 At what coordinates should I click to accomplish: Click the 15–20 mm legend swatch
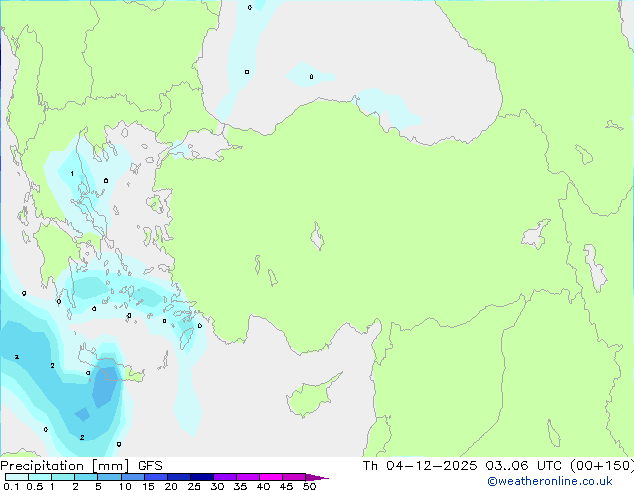(x=155, y=477)
